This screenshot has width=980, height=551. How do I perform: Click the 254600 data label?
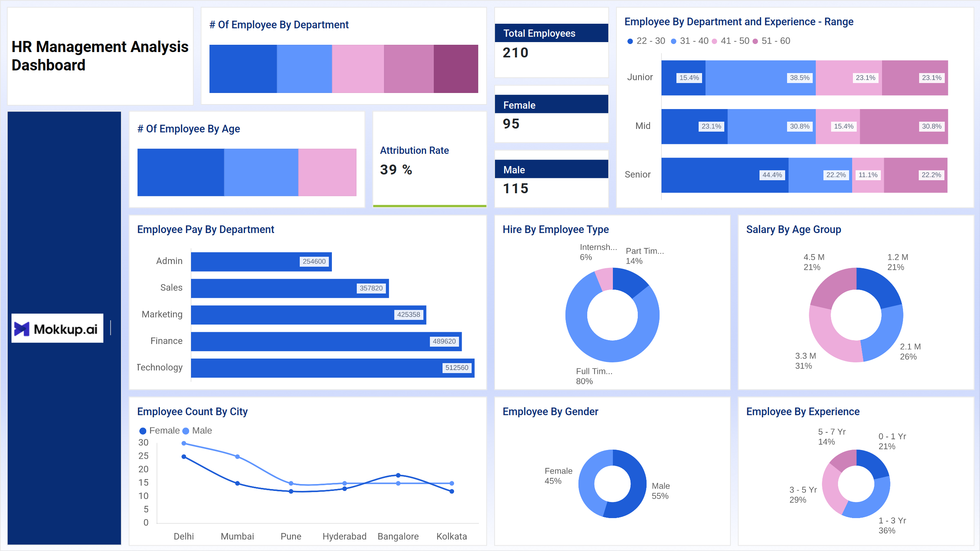pyautogui.click(x=314, y=261)
